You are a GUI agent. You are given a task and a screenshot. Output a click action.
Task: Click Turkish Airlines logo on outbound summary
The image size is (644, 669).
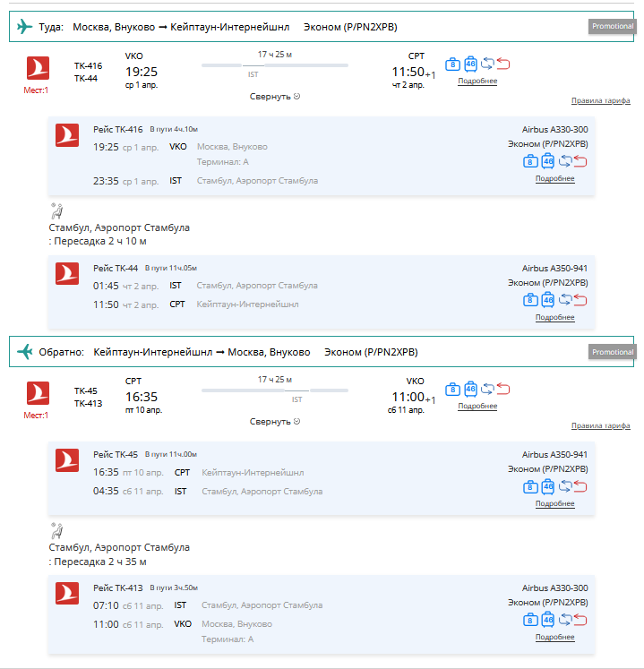pos(38,68)
